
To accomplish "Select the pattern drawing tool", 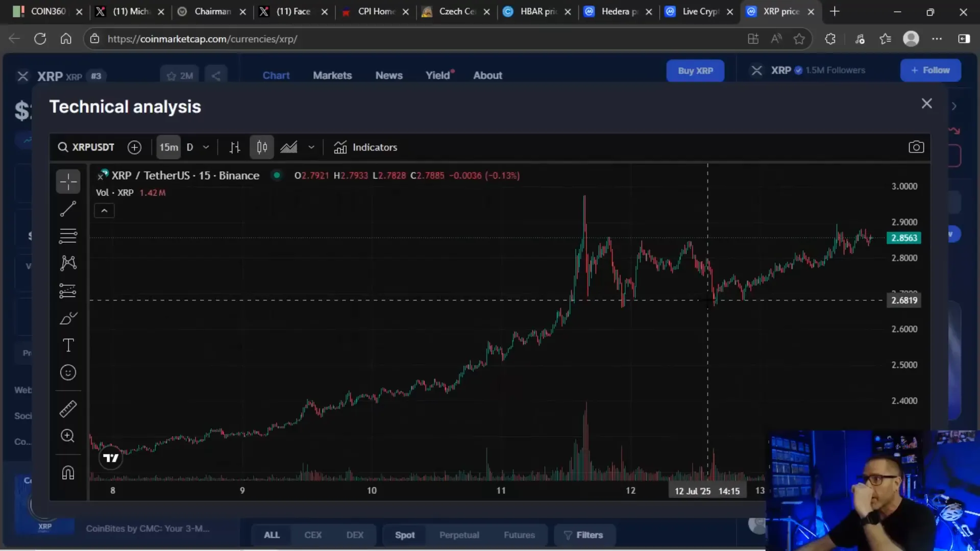I will tap(68, 263).
